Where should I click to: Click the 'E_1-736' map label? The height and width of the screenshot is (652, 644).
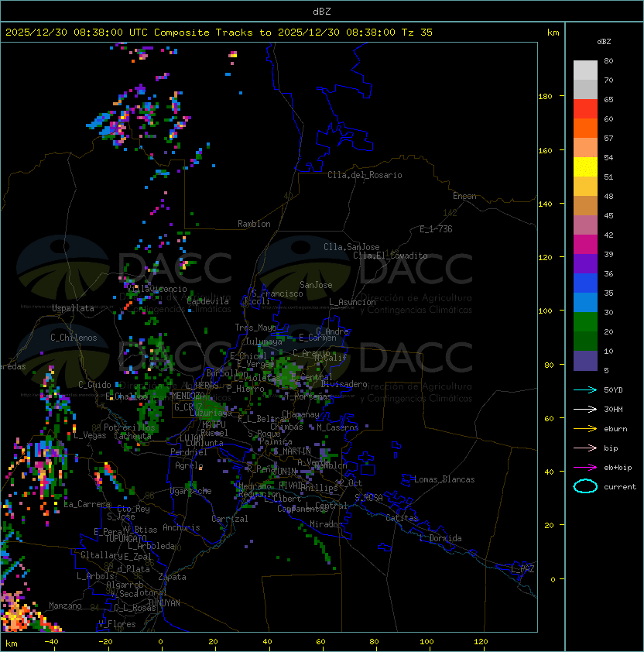[436, 229]
